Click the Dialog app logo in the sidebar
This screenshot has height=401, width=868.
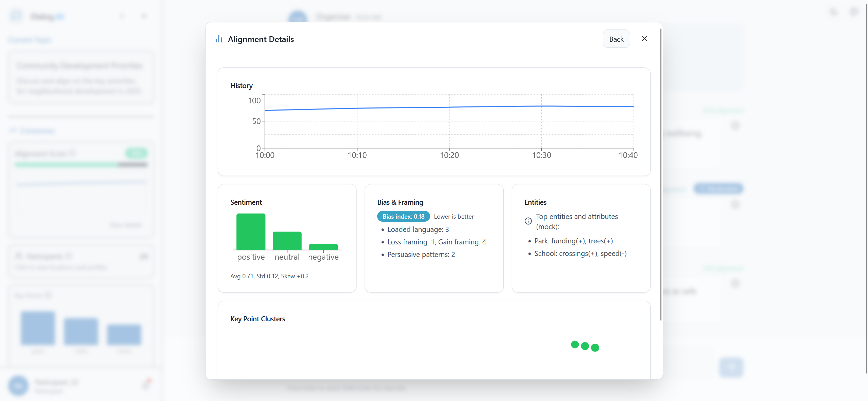(x=16, y=16)
